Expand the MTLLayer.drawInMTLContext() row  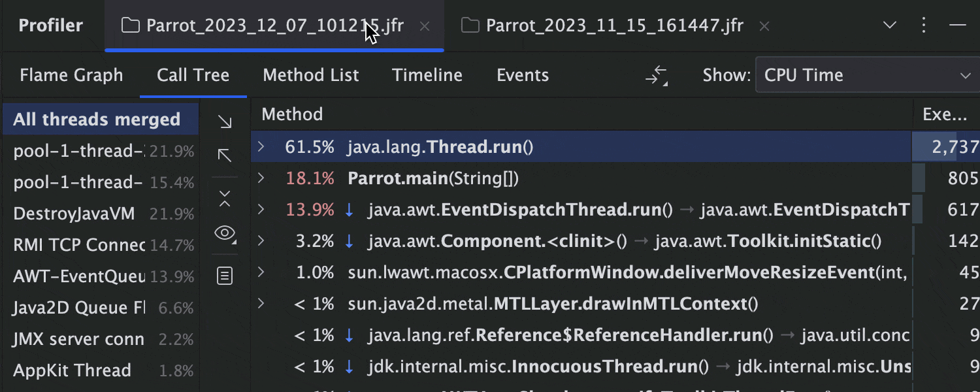[x=261, y=303]
